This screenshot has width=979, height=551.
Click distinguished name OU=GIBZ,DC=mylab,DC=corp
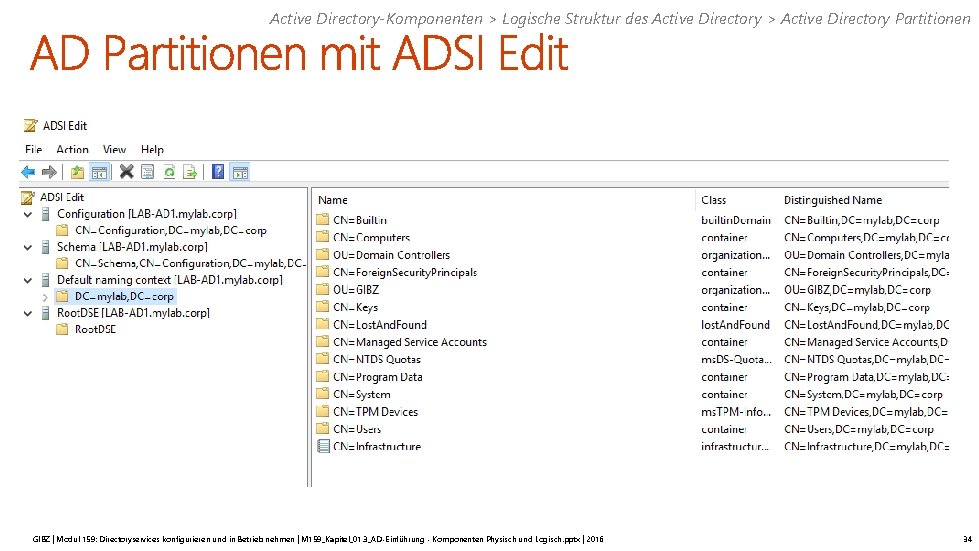click(x=857, y=290)
